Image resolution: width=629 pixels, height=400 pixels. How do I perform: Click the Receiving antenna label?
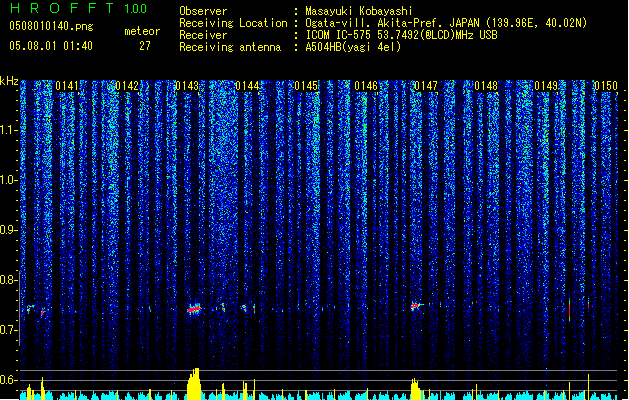tap(230, 47)
